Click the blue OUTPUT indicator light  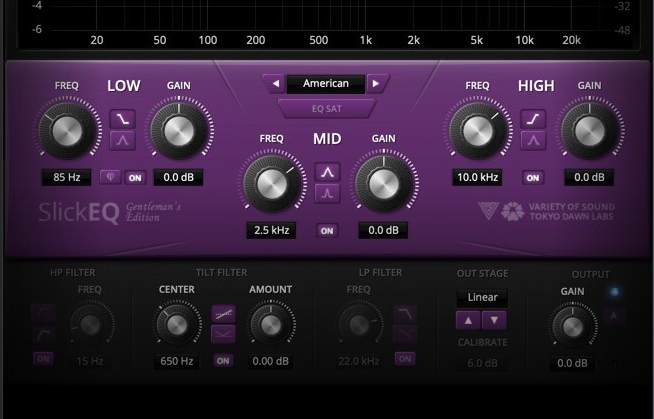pos(614,292)
